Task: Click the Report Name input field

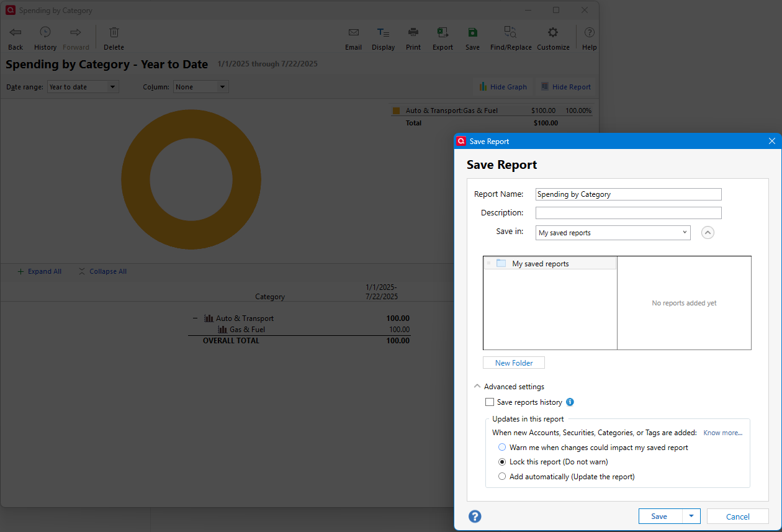Action: [629, 194]
